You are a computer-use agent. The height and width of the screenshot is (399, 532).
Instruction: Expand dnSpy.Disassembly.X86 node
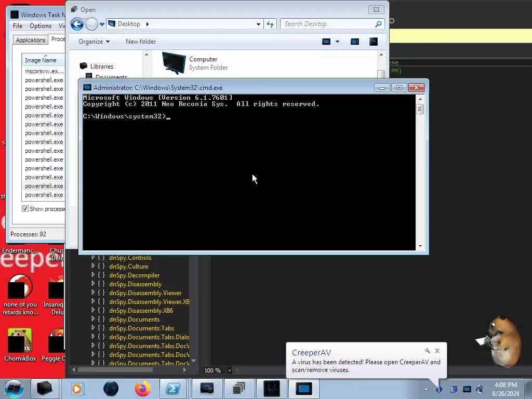(x=93, y=311)
